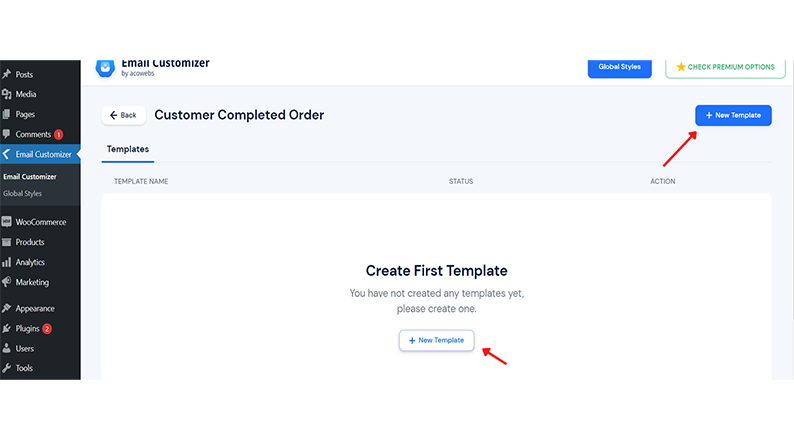Open the Appearance brush icon
The image size is (794, 440).
click(7, 308)
